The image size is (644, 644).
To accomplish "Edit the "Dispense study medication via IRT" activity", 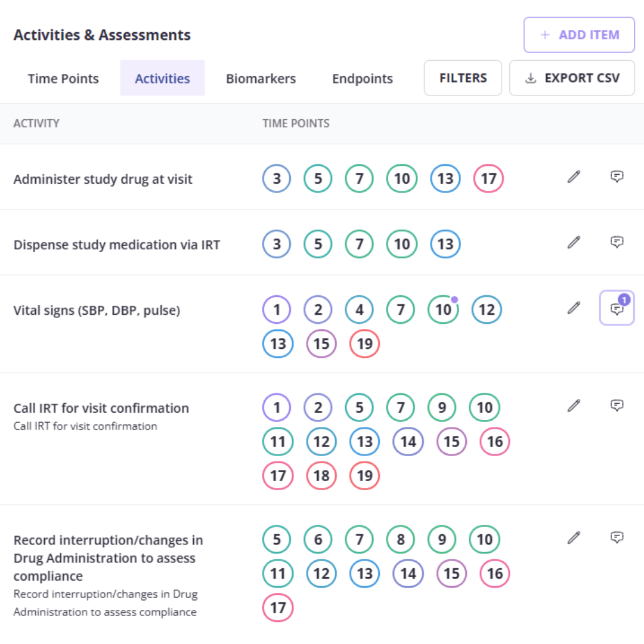I will tap(574, 242).
